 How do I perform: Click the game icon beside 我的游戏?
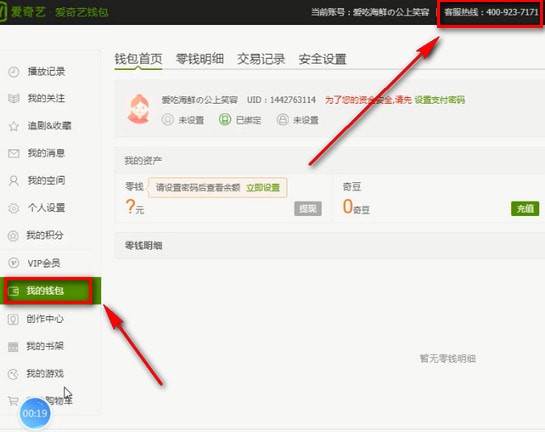coord(13,374)
